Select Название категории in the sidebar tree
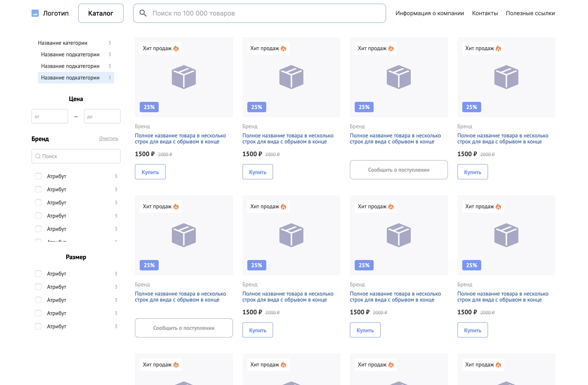Image resolution: width=588 pixels, height=385 pixels. [x=76, y=43]
